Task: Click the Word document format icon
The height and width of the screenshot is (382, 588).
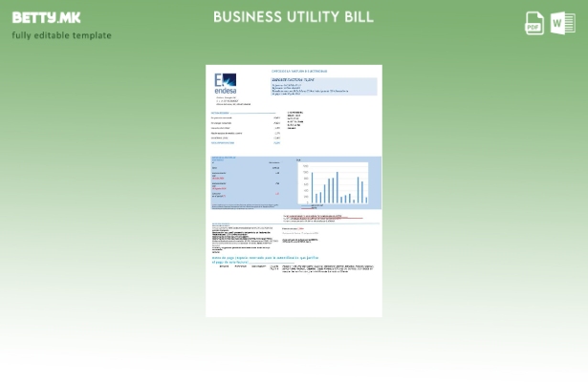Action: click(562, 23)
